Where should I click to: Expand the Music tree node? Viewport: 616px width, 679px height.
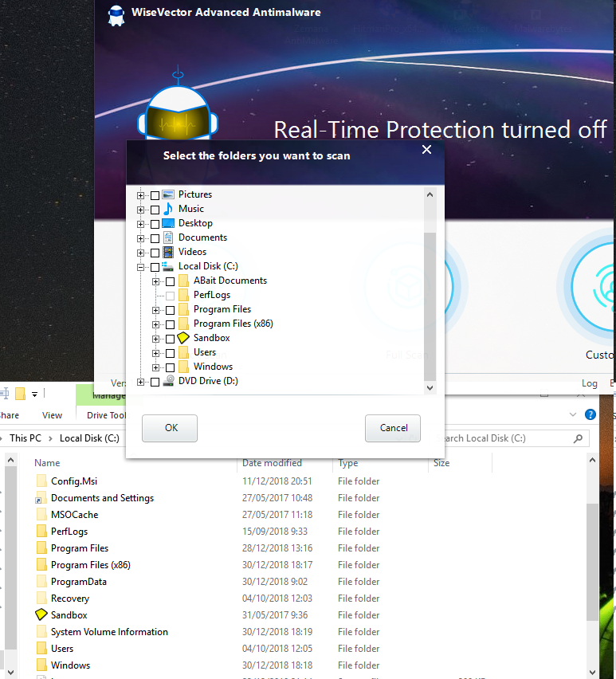click(140, 210)
